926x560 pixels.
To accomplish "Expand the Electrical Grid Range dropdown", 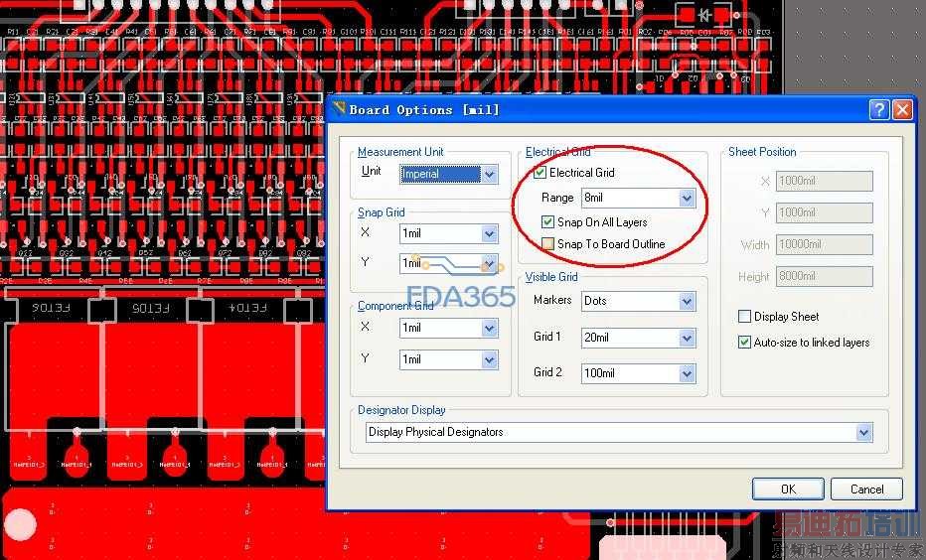I will pos(687,198).
